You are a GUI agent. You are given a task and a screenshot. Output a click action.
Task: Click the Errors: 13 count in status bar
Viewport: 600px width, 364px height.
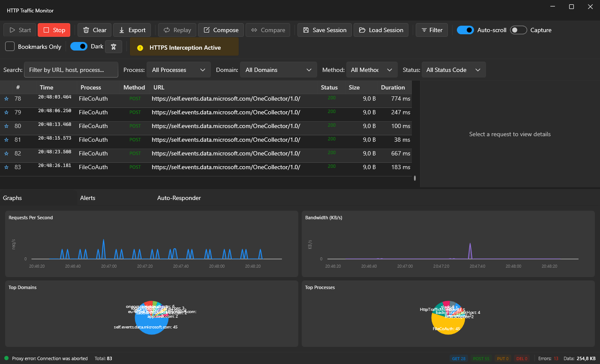click(x=548, y=358)
